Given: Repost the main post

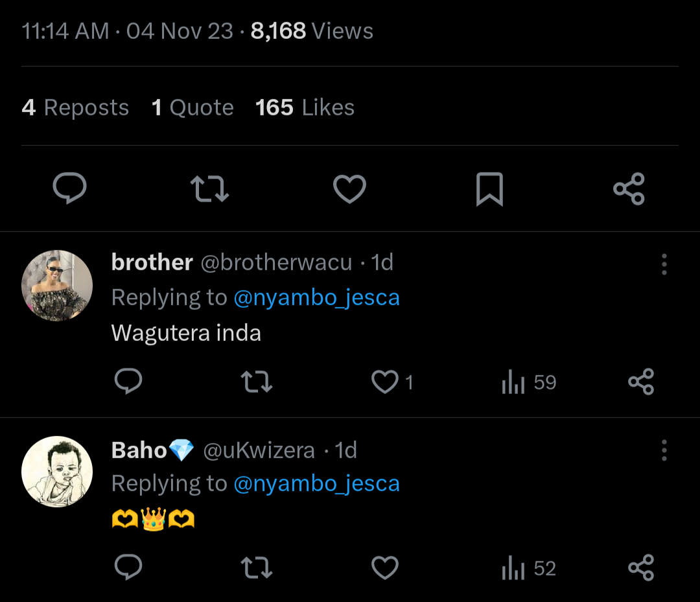Looking at the screenshot, I should point(209,189).
